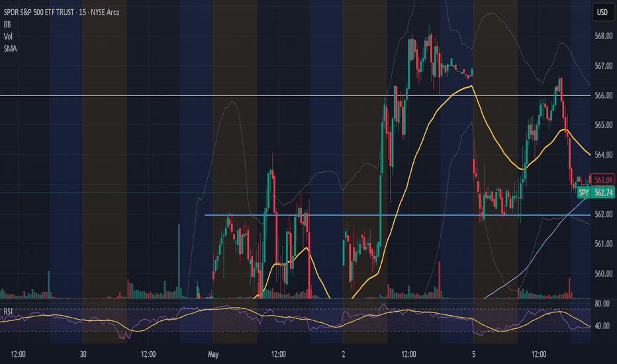Click the 30 date label on time axis
The height and width of the screenshot is (364, 617).
coord(83,354)
